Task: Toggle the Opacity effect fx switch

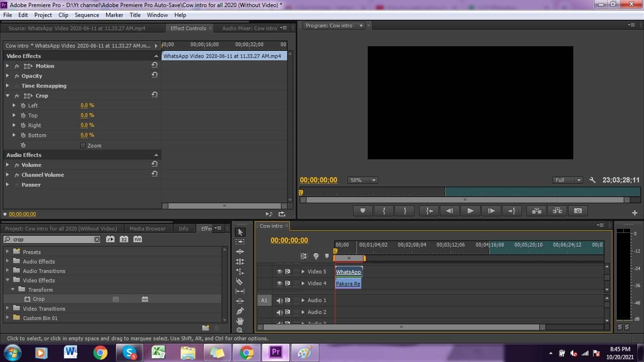Action: 17,76
